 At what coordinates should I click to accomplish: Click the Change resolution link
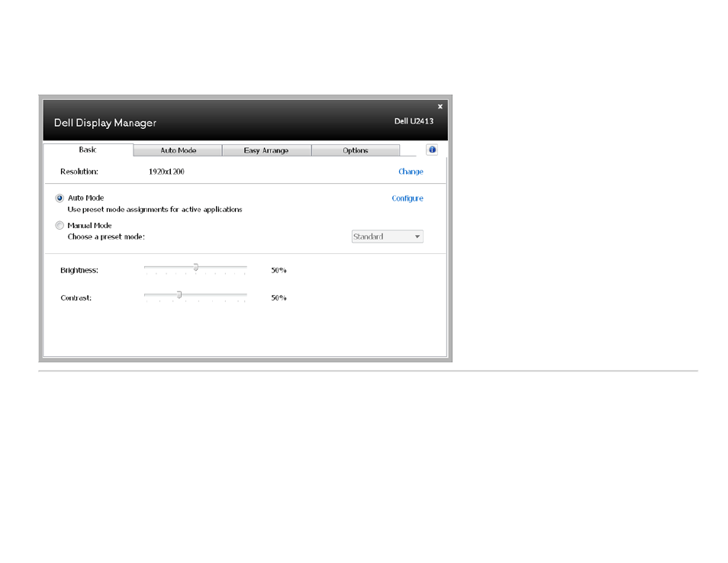click(x=411, y=172)
